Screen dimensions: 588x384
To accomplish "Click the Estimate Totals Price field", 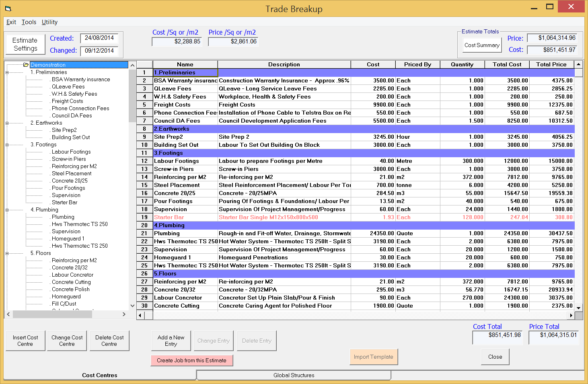I will point(552,38).
